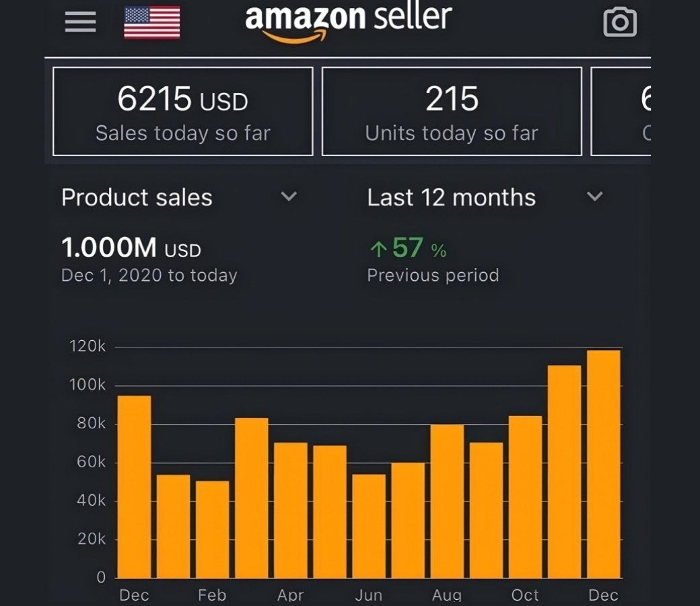Open the hamburger menu

(80, 23)
